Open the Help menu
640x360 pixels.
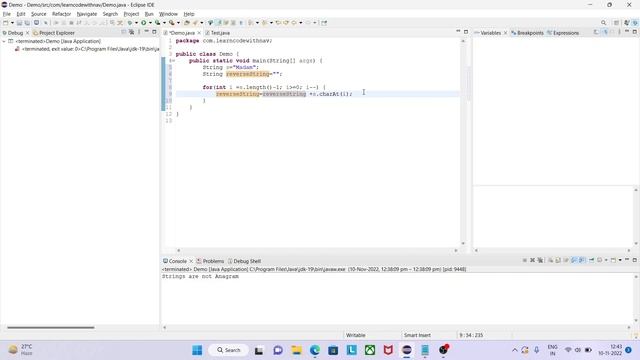[x=189, y=14]
